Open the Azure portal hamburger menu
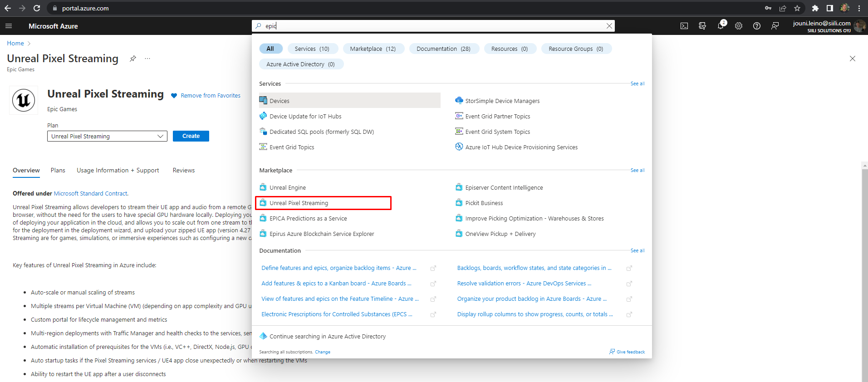Viewport: 868px width, 382px height. [x=8, y=26]
